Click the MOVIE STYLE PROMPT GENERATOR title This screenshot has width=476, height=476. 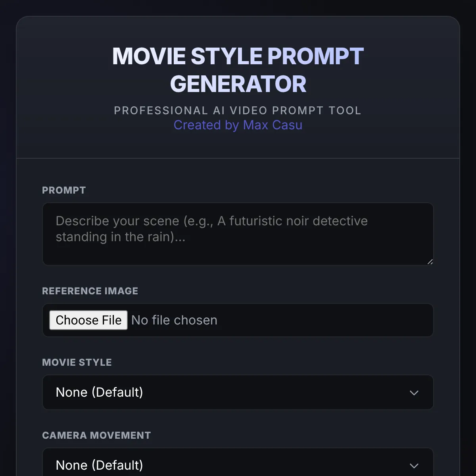[238, 69]
